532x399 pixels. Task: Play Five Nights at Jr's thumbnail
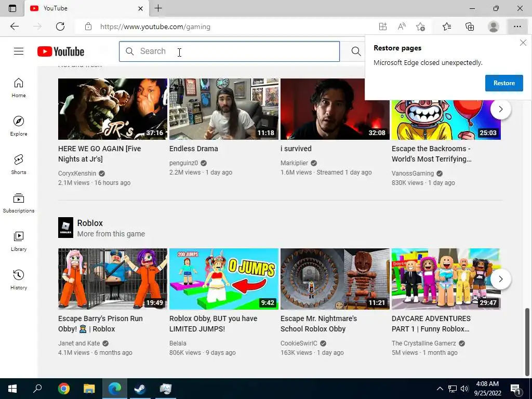point(113,109)
